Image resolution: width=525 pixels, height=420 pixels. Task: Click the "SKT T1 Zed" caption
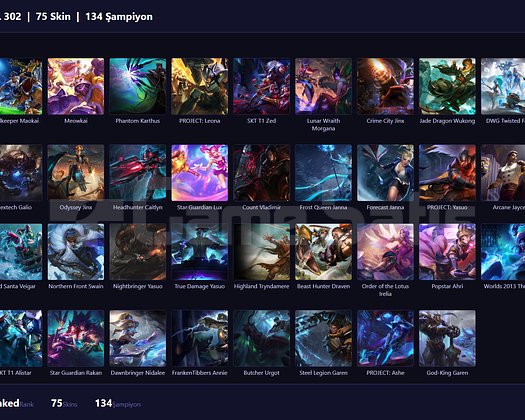(261, 121)
